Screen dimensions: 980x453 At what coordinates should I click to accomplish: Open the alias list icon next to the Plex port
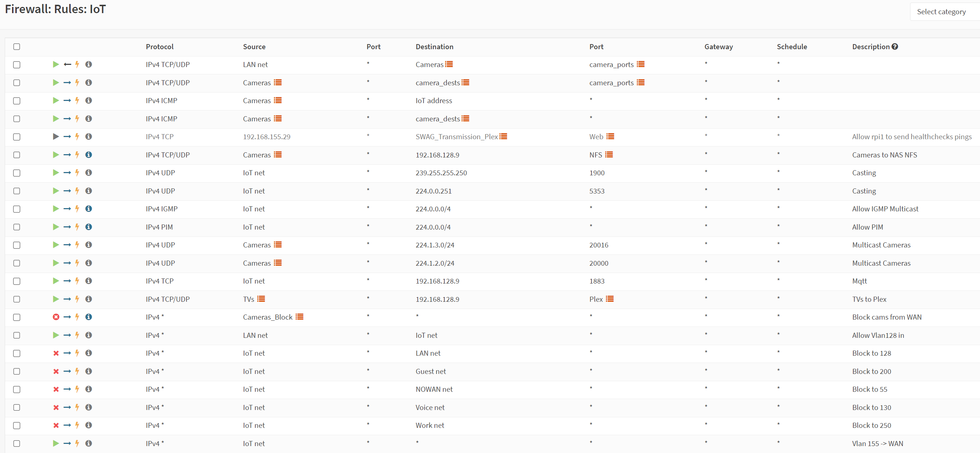610,299
